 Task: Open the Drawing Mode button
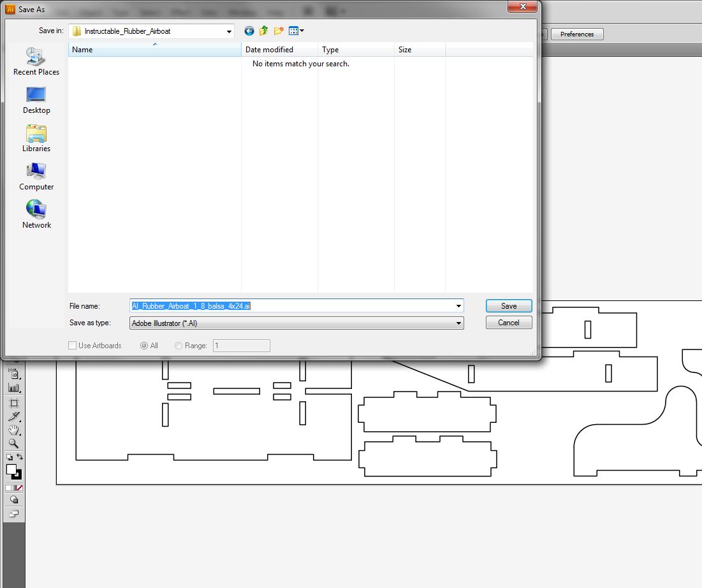point(14,500)
